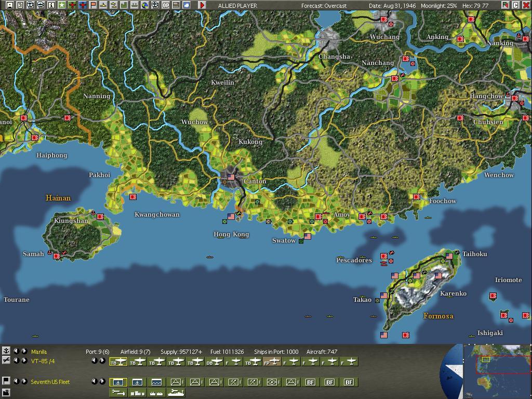Click the wrench repair yard icon
The image size is (532, 399).
118,393
